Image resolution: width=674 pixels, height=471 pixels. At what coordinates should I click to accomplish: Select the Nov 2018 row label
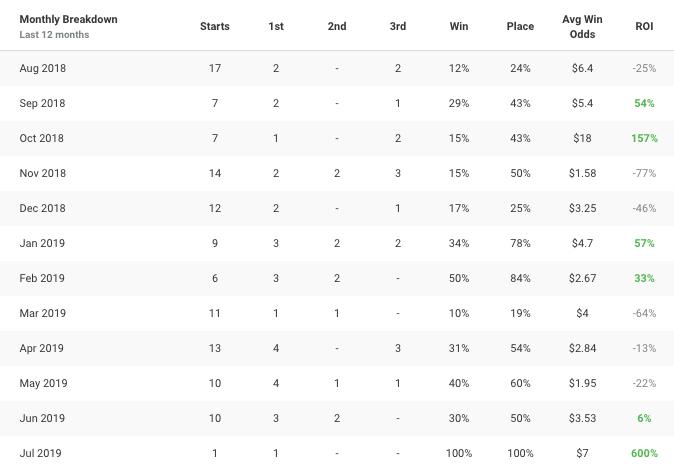(42, 173)
